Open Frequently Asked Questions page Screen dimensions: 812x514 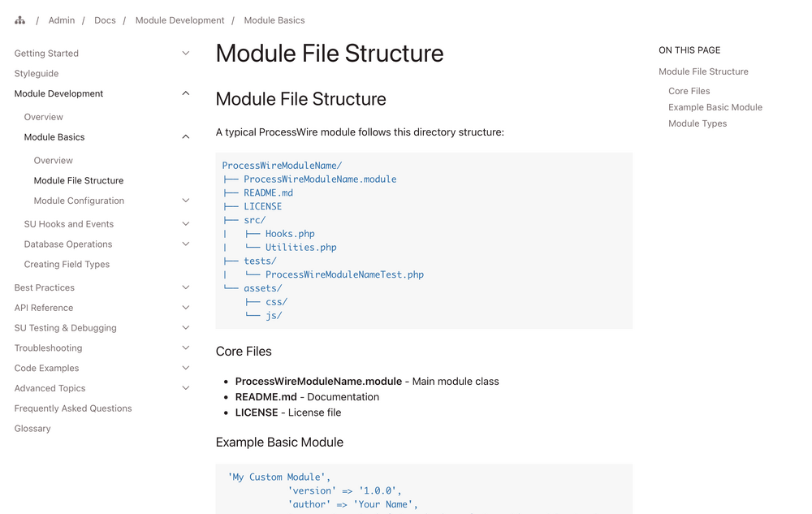(73, 409)
